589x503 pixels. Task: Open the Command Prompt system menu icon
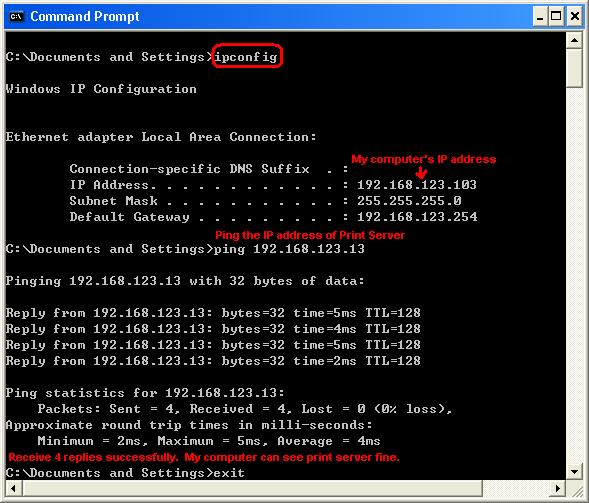click(16, 17)
